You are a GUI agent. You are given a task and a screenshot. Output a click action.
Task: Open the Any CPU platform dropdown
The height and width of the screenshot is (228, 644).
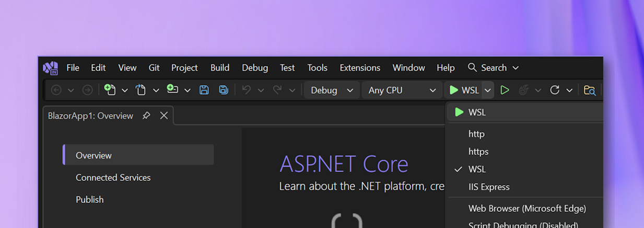click(x=401, y=90)
